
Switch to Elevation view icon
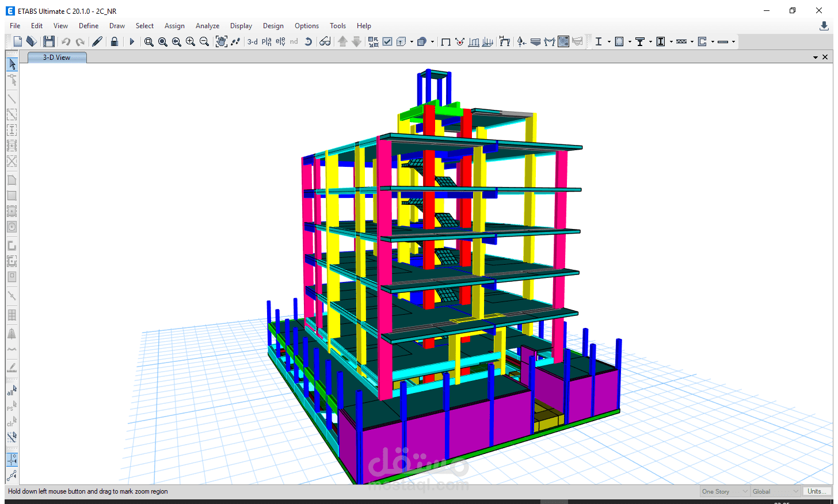tap(280, 41)
